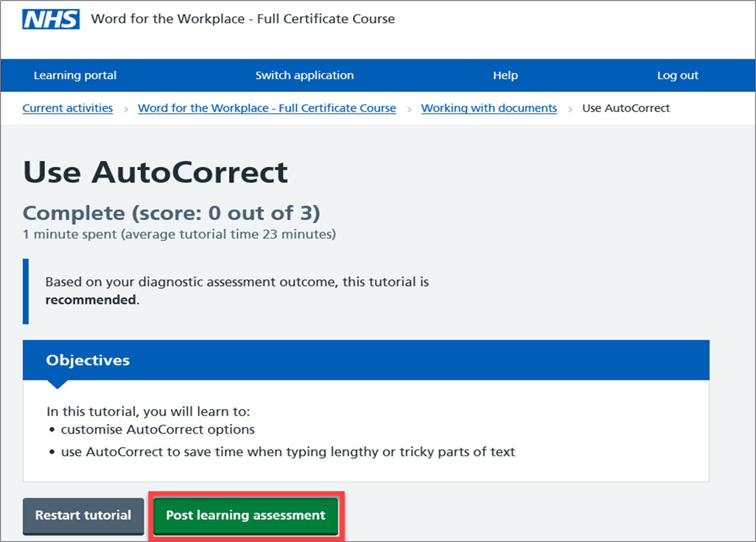This screenshot has width=756, height=542.
Task: Click the customise AutoCorrect options bullet
Action: click(x=158, y=430)
